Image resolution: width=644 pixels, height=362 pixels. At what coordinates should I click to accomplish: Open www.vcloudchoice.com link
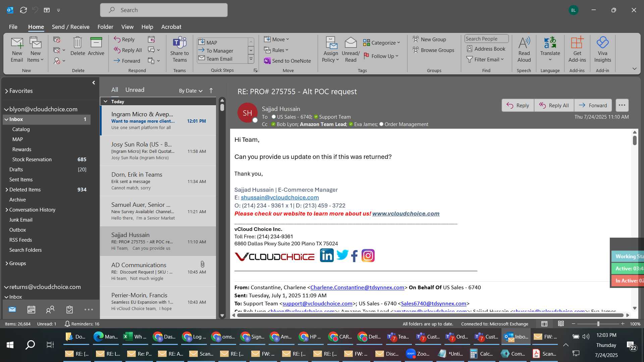(x=406, y=214)
